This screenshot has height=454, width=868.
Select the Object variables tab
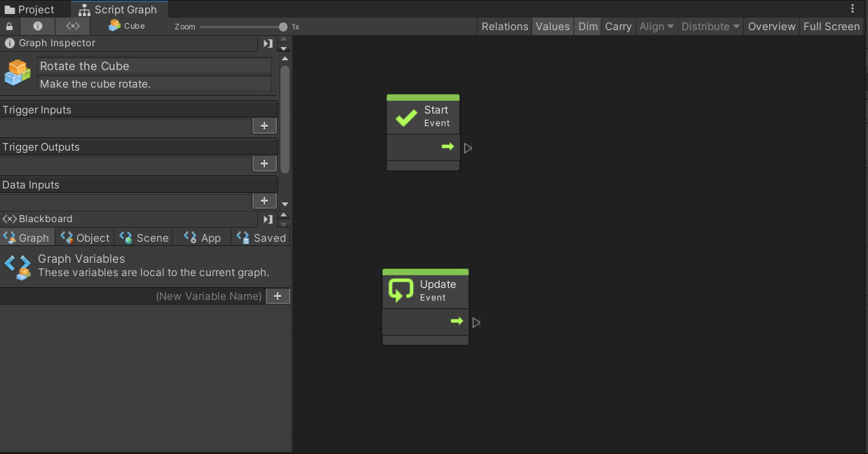(85, 238)
